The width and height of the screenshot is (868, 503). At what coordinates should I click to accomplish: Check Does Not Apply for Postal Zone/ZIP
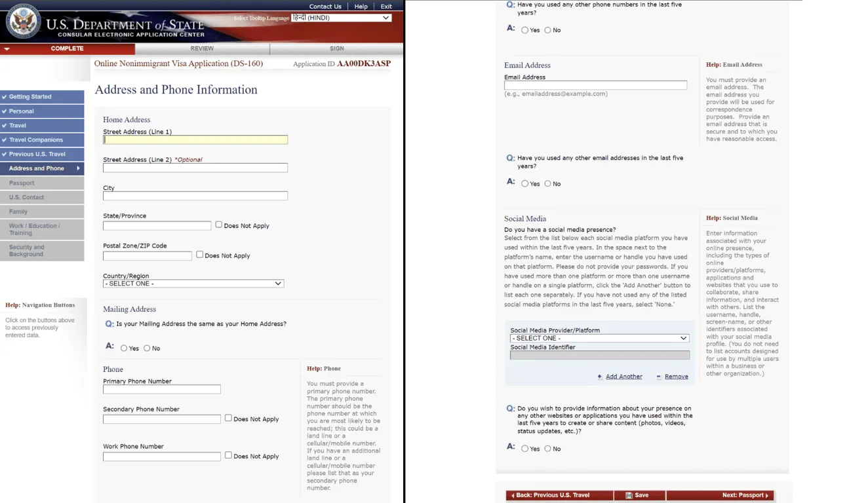point(200,255)
